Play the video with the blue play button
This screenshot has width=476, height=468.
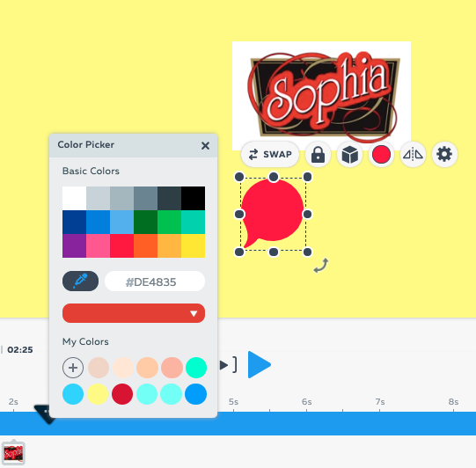(x=260, y=365)
